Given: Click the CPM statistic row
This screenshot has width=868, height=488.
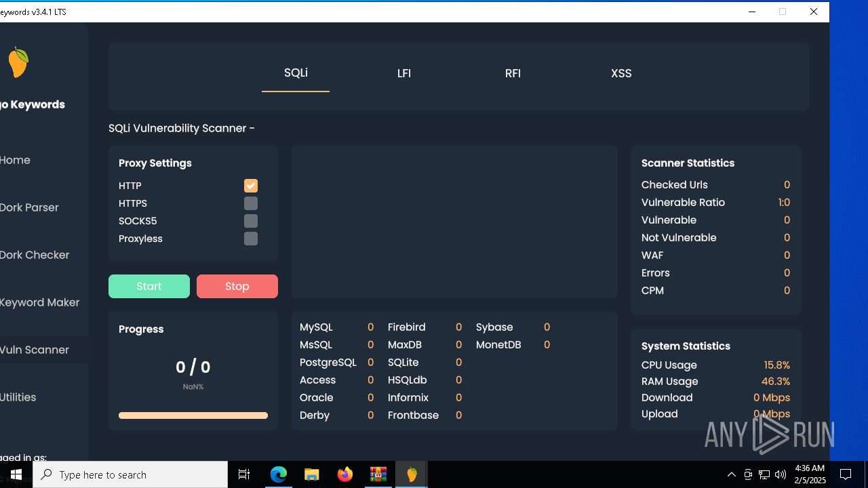Looking at the screenshot, I should [x=715, y=291].
